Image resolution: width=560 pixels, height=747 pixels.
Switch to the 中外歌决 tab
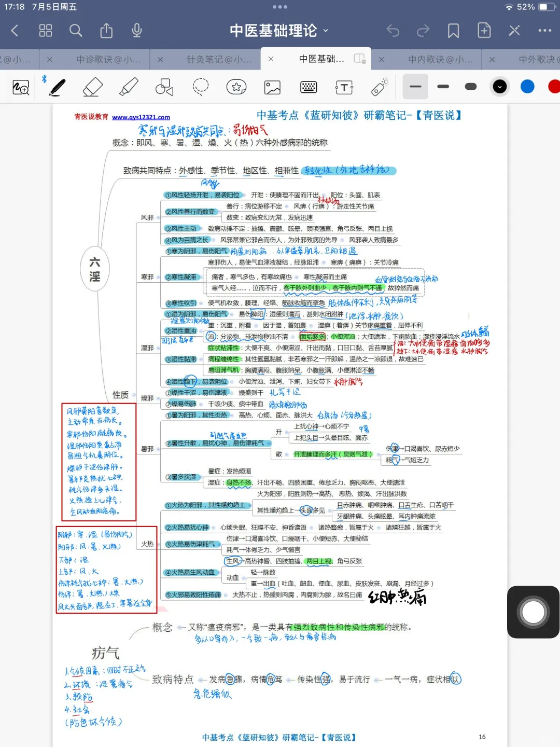[538, 59]
